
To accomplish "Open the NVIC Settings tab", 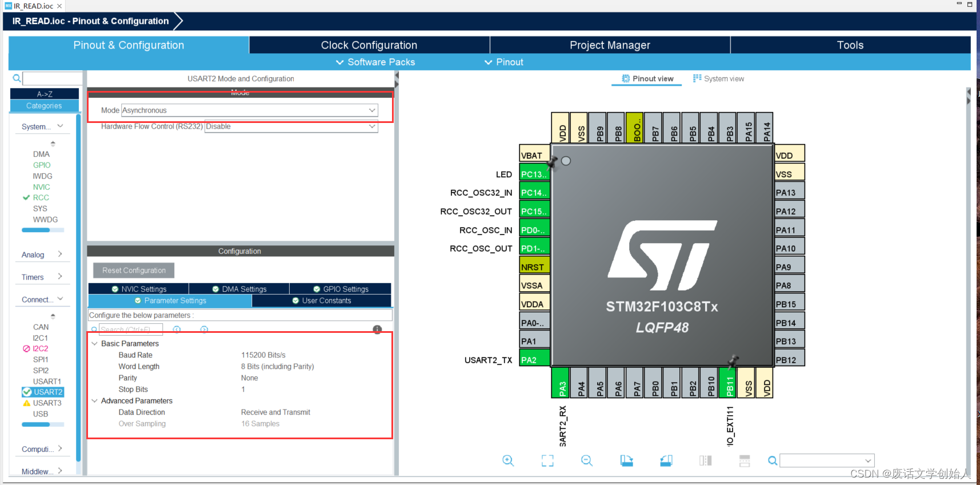I will [x=139, y=289].
